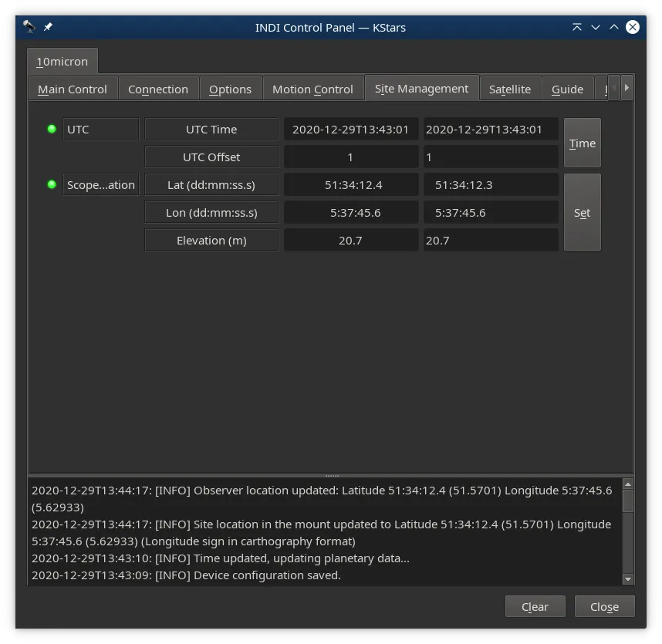Switch to the Guide tab

click(567, 89)
